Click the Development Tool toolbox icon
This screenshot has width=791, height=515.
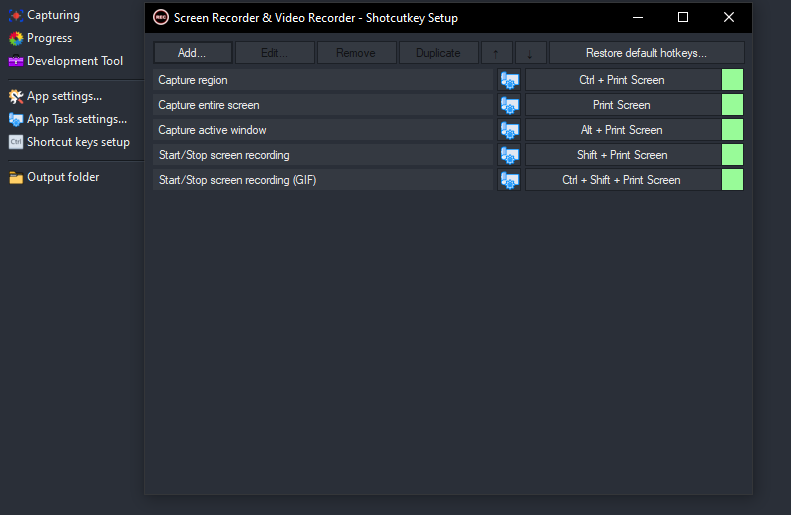pyautogui.click(x=16, y=61)
